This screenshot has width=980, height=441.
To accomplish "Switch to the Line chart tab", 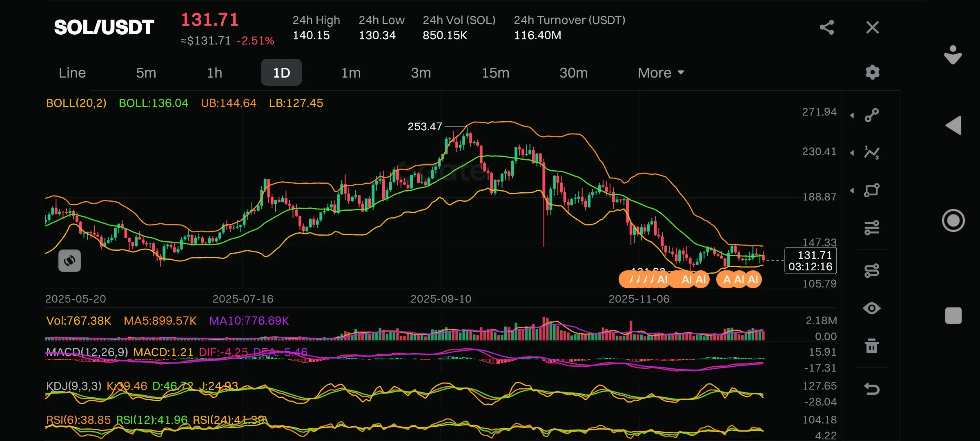I will [x=72, y=73].
